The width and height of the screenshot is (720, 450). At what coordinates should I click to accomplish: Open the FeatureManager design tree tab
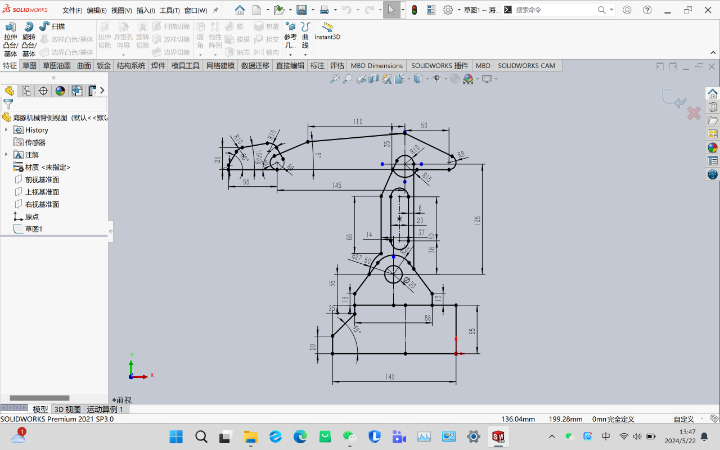(x=9, y=90)
